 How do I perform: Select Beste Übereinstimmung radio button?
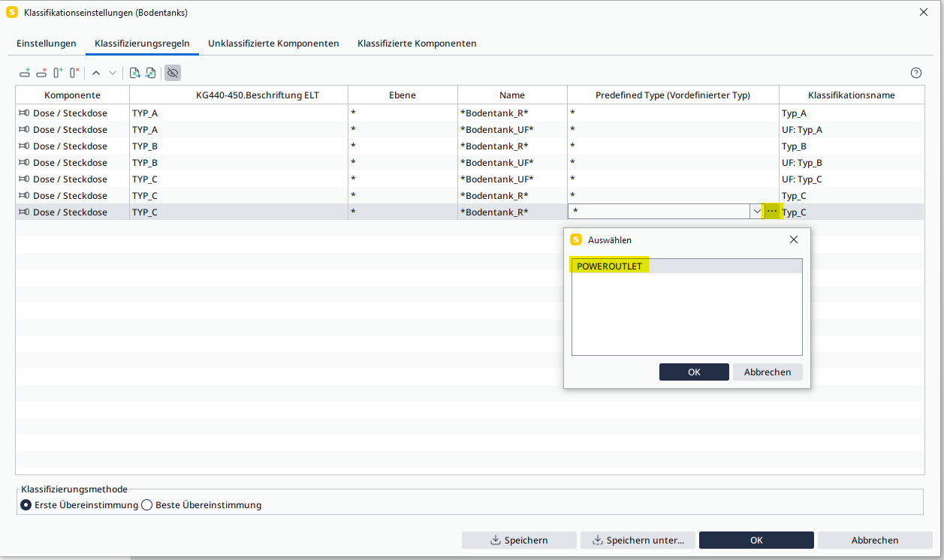pyautogui.click(x=147, y=505)
